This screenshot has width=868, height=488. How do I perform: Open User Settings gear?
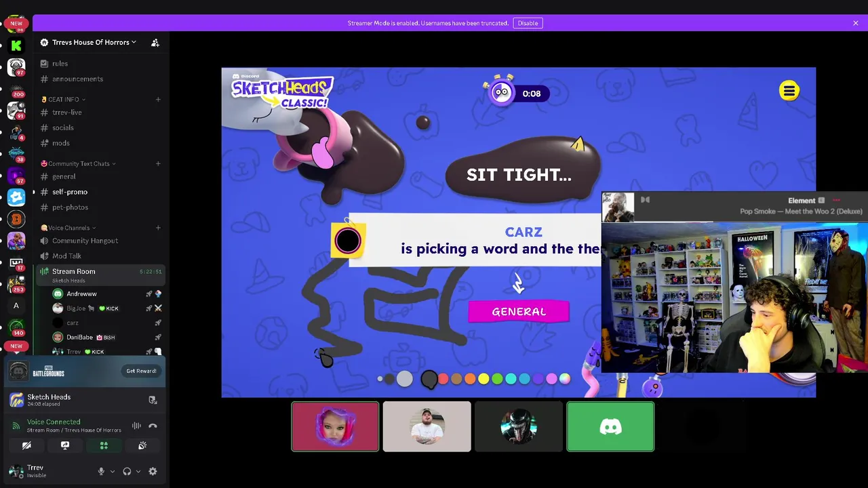(153, 471)
